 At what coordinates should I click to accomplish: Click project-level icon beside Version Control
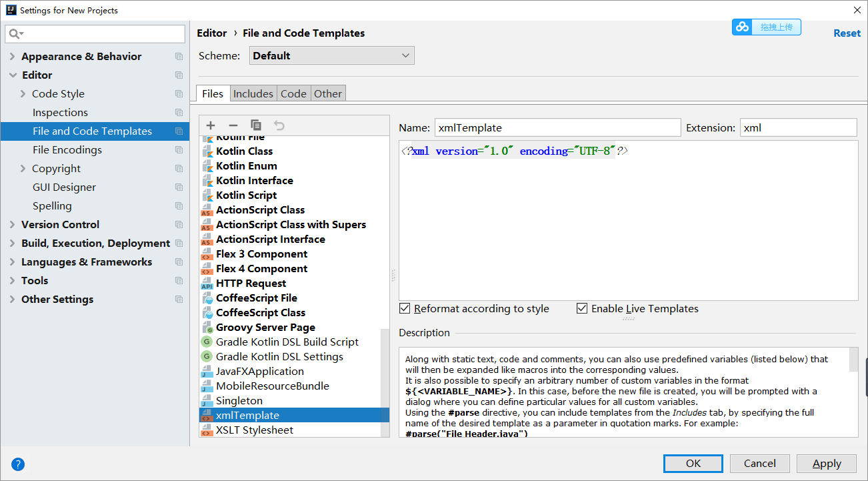click(x=179, y=225)
